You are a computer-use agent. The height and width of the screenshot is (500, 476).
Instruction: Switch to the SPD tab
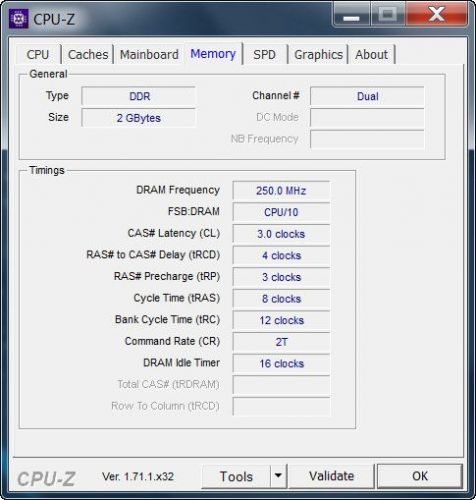coord(264,54)
